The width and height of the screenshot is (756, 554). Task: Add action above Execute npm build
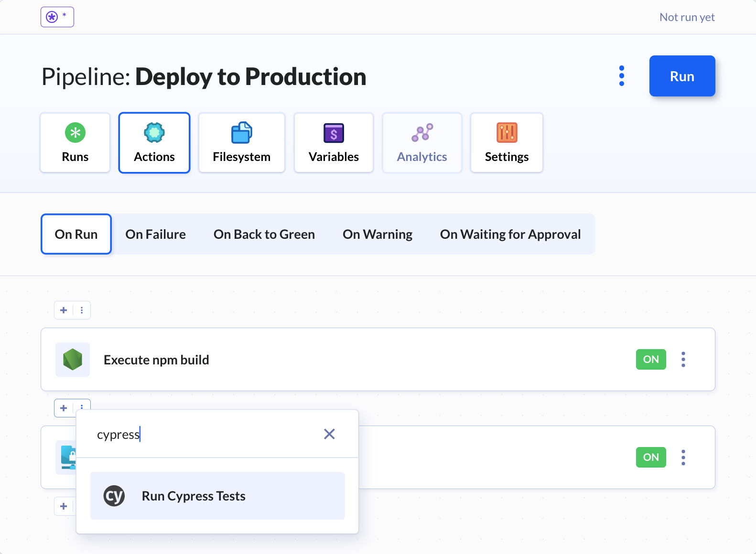coord(64,310)
